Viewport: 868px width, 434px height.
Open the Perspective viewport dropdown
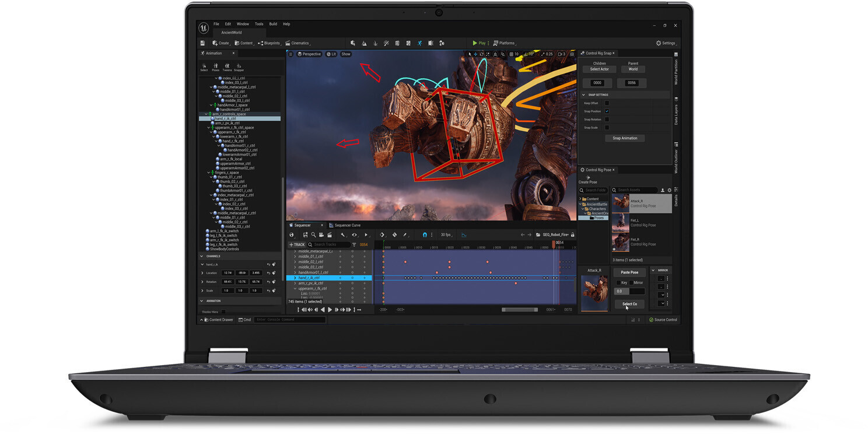pyautogui.click(x=309, y=54)
